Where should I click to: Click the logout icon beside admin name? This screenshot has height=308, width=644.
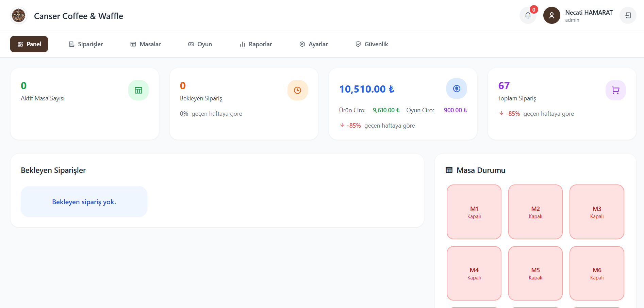click(628, 15)
